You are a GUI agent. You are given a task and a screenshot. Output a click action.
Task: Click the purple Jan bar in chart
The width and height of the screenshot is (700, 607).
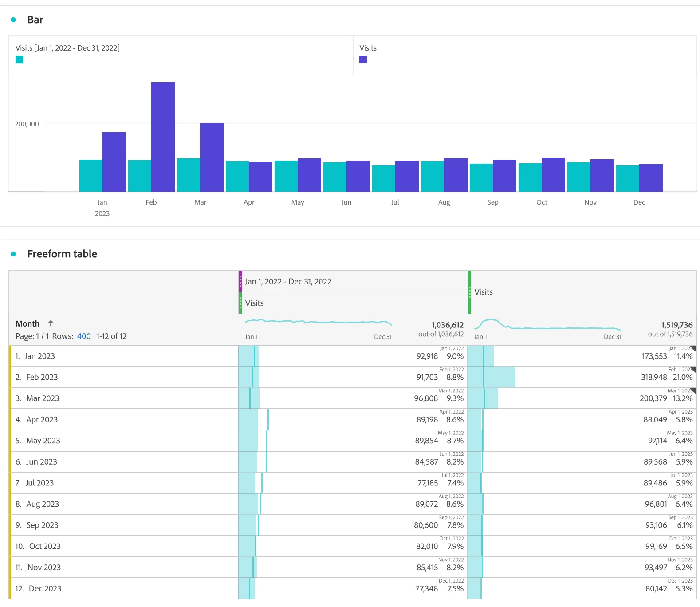tap(114, 162)
